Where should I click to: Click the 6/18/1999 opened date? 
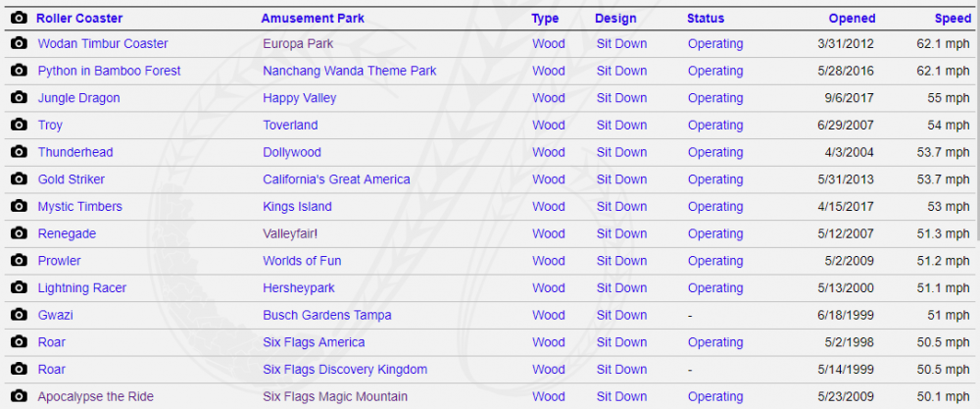click(x=847, y=315)
